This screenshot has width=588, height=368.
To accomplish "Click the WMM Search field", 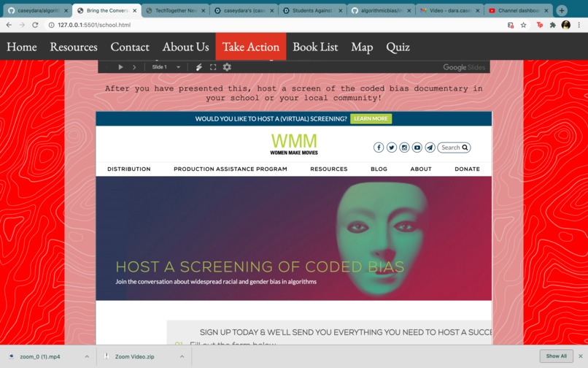I will [454, 147].
